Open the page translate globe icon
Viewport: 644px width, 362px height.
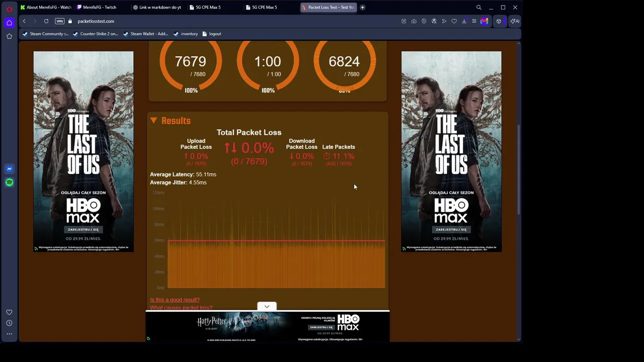pyautogui.click(x=434, y=21)
